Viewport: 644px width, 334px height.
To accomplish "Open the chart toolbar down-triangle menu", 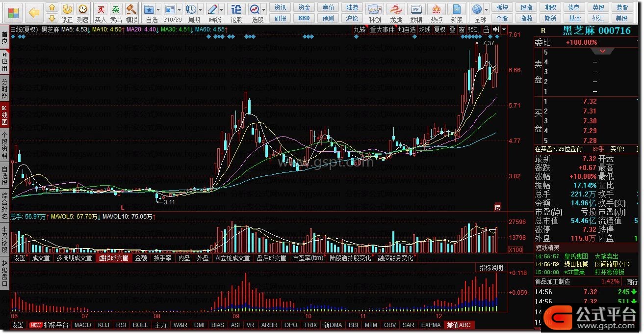I will coord(504,29).
